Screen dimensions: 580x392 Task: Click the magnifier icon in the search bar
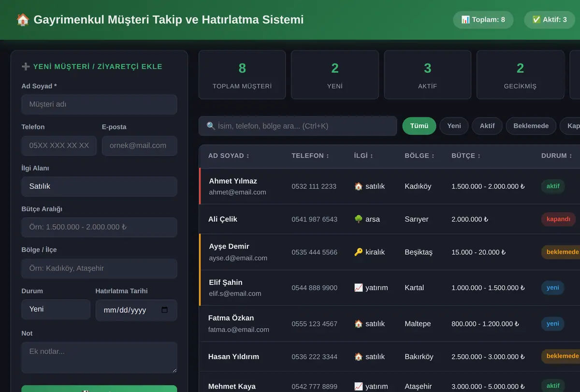click(211, 126)
